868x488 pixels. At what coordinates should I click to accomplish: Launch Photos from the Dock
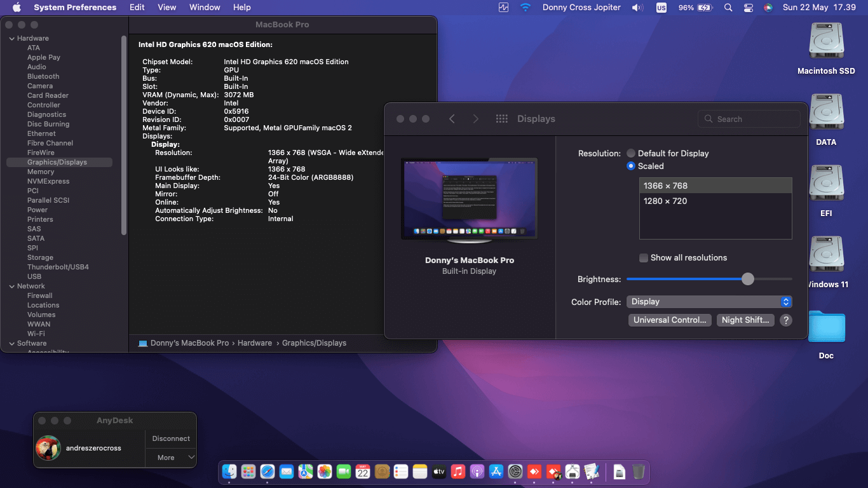[325, 471]
